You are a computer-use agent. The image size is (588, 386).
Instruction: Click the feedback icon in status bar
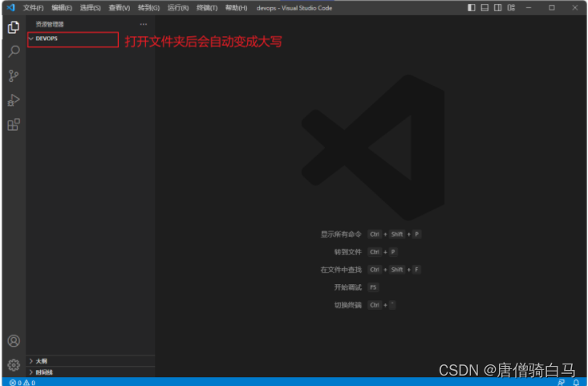(561, 383)
